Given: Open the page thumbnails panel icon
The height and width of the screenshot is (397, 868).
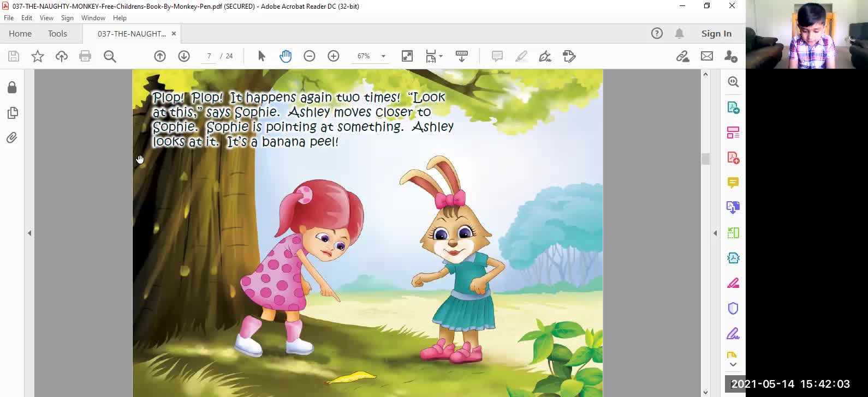Looking at the screenshot, I should 12,113.
